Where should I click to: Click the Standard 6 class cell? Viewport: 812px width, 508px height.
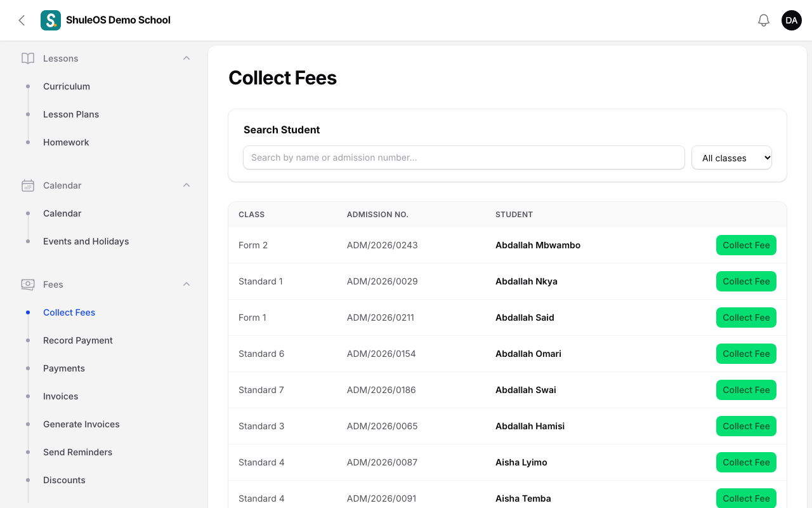pyautogui.click(x=261, y=354)
